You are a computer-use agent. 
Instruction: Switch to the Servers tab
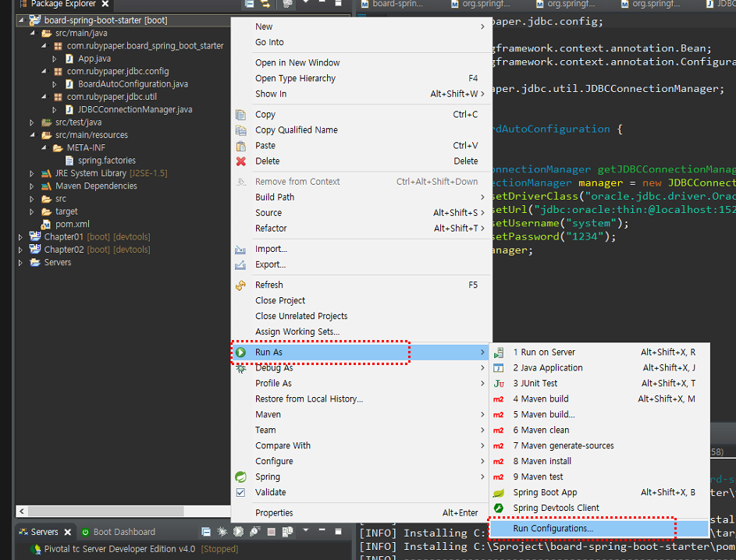44,532
